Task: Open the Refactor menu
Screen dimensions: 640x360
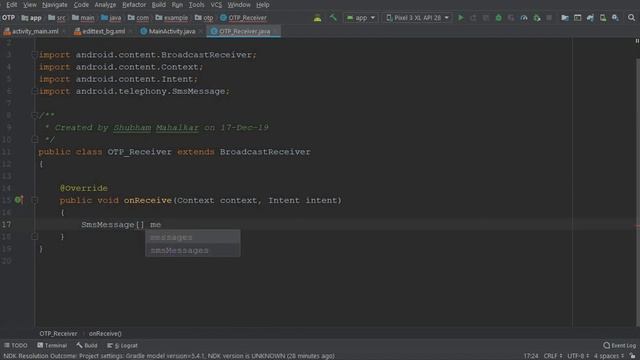Action: (x=134, y=5)
